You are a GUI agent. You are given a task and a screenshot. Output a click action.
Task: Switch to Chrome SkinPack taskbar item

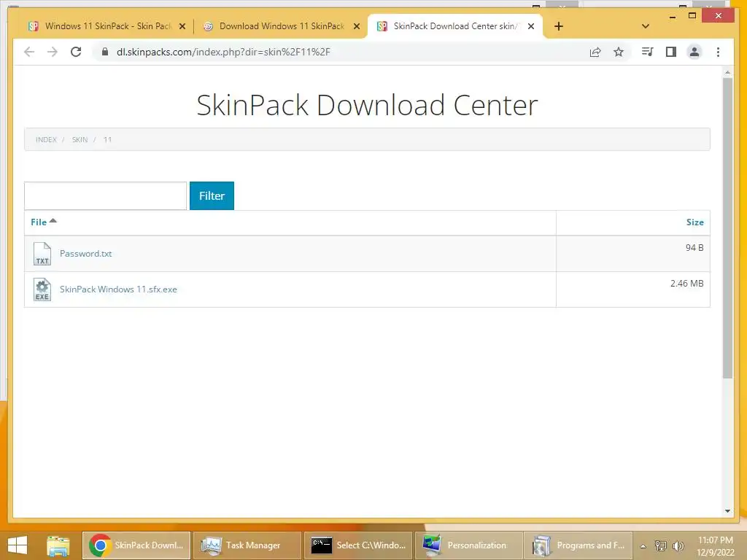136,545
